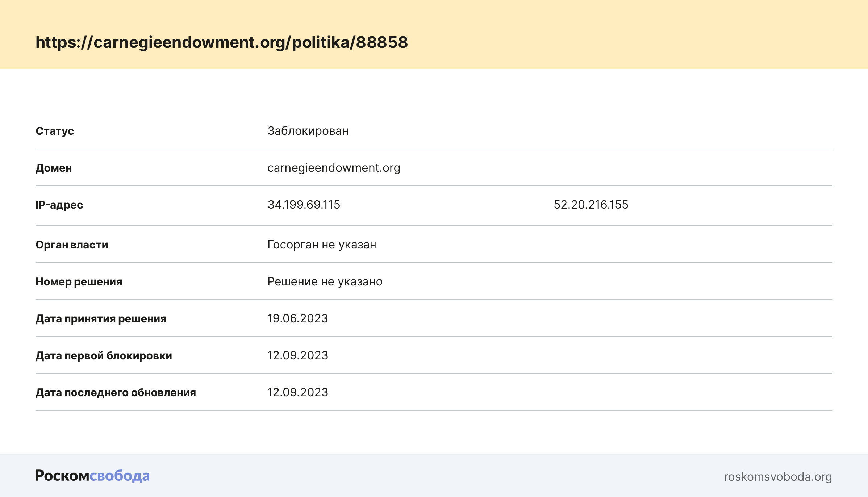The height and width of the screenshot is (497, 868).
Task: Select the carnegieendowment.org domain value
Action: coord(334,168)
